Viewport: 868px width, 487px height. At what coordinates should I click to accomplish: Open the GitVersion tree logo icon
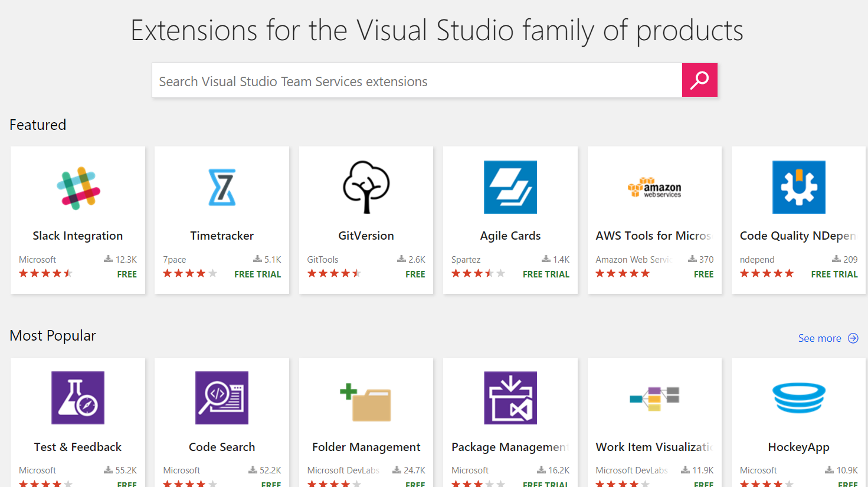click(366, 187)
